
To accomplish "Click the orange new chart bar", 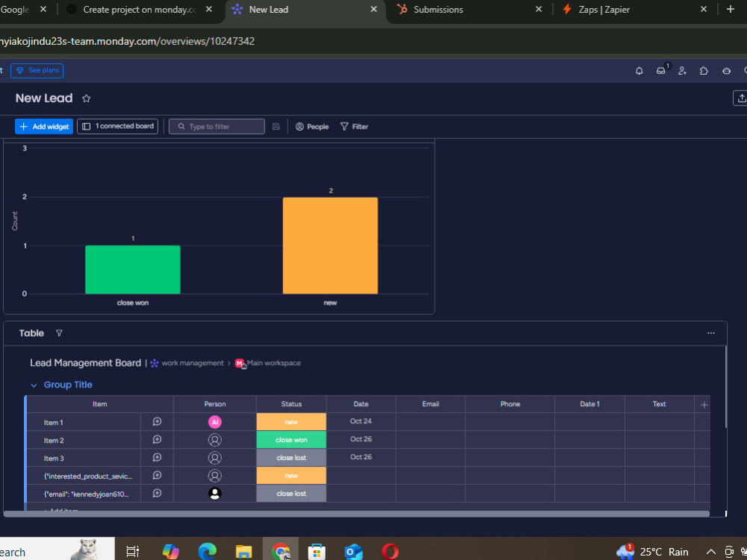I will 330,246.
